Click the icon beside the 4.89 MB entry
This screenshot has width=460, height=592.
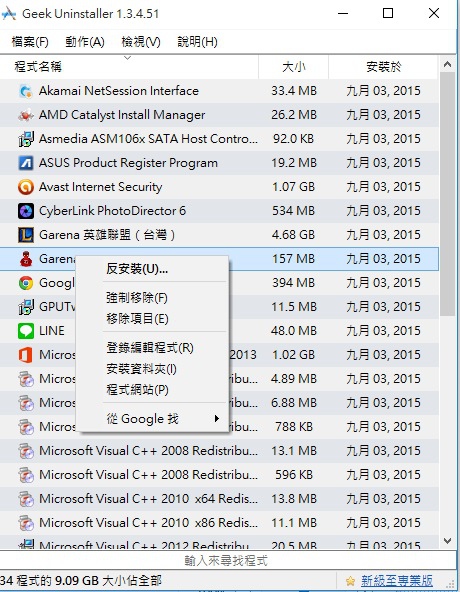tap(26, 379)
